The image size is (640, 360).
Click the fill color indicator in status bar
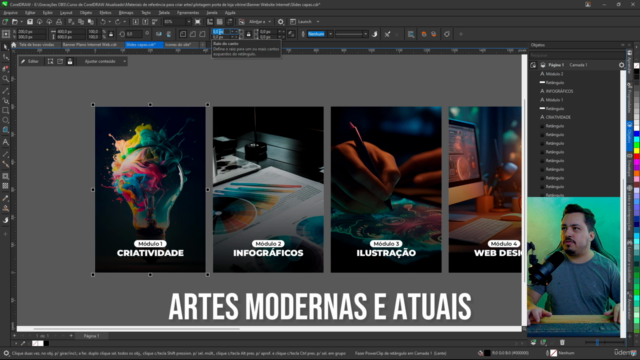pos(487,353)
